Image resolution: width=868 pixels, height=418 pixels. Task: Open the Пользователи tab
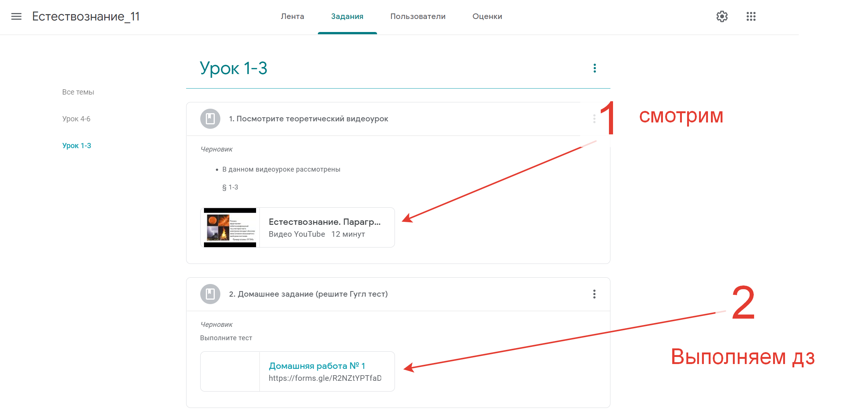[418, 16]
